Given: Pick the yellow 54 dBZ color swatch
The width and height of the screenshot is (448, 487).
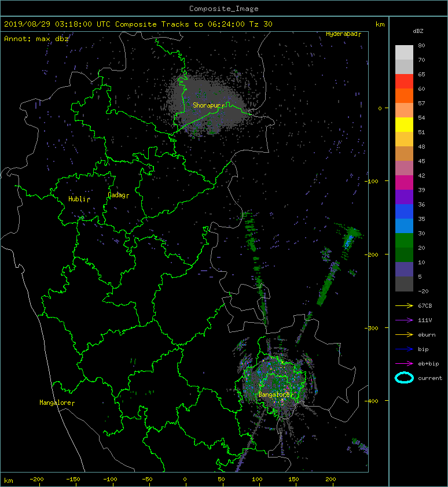Looking at the screenshot, I should (404, 124).
